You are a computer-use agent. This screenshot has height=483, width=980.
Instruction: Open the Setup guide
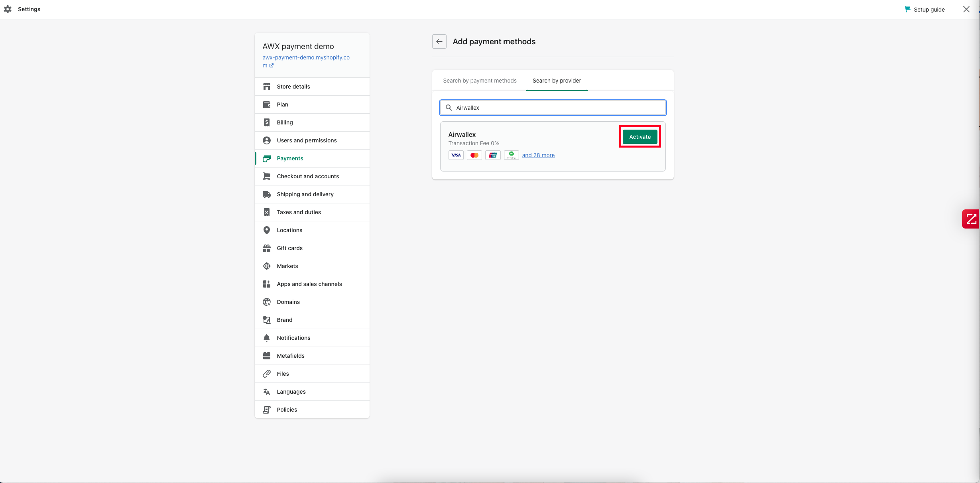point(925,9)
